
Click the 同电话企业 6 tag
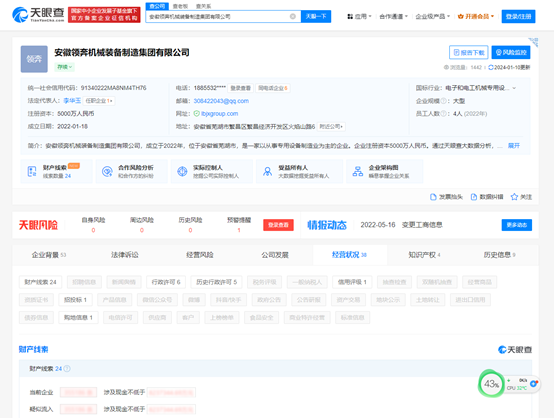(272, 88)
